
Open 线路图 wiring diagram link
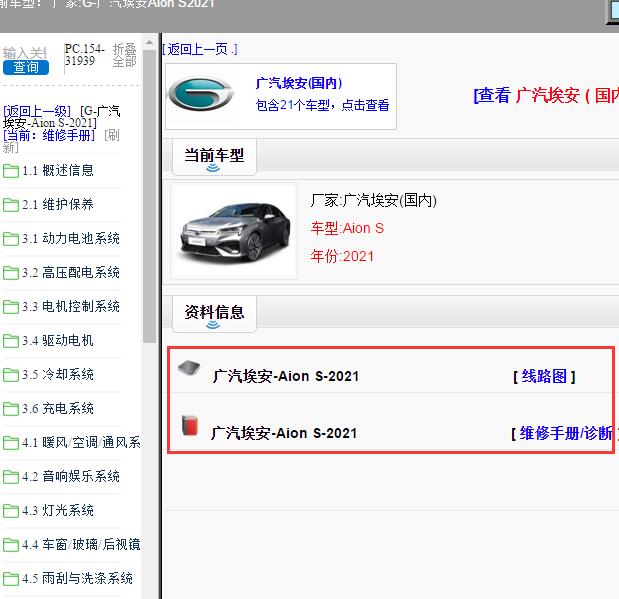[x=544, y=376]
